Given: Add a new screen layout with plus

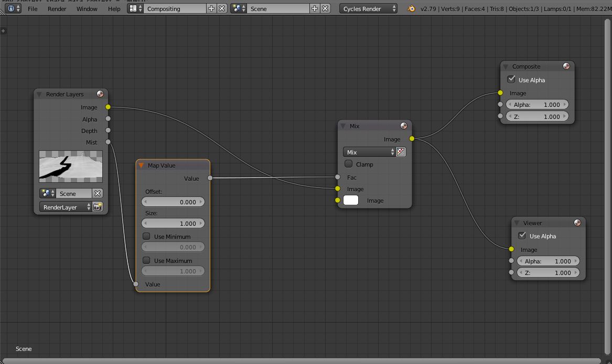Looking at the screenshot, I should click(211, 8).
